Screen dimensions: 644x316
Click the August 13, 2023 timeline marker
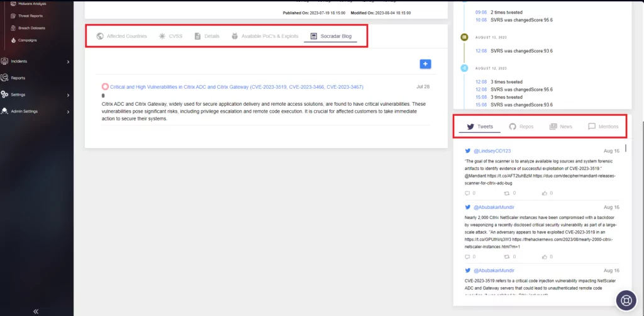[x=465, y=37]
